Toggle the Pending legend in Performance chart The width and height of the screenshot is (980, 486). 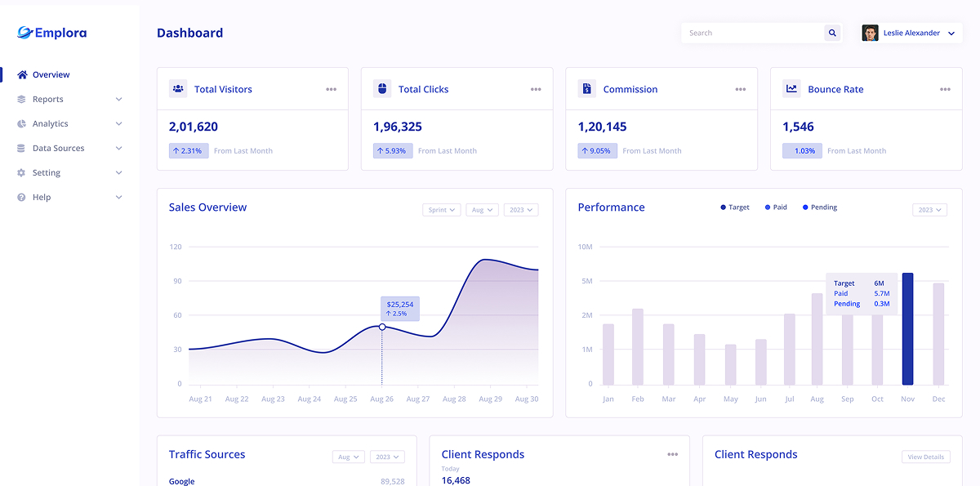pos(819,207)
